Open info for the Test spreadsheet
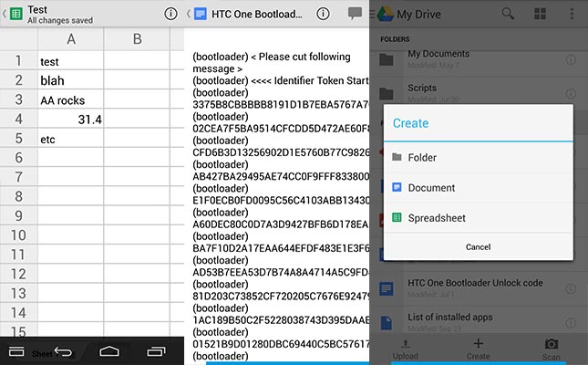Viewport: 588px width, 365px height. (x=170, y=14)
